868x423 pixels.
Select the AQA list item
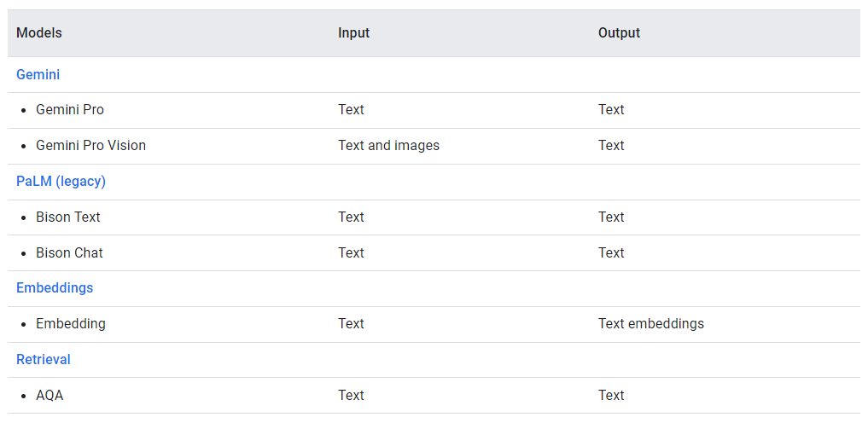50,396
